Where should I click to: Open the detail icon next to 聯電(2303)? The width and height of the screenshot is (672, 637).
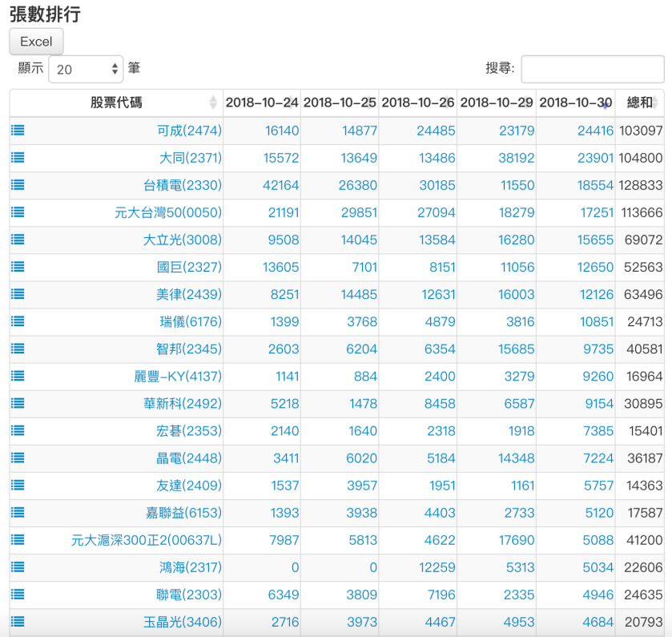coord(17,595)
